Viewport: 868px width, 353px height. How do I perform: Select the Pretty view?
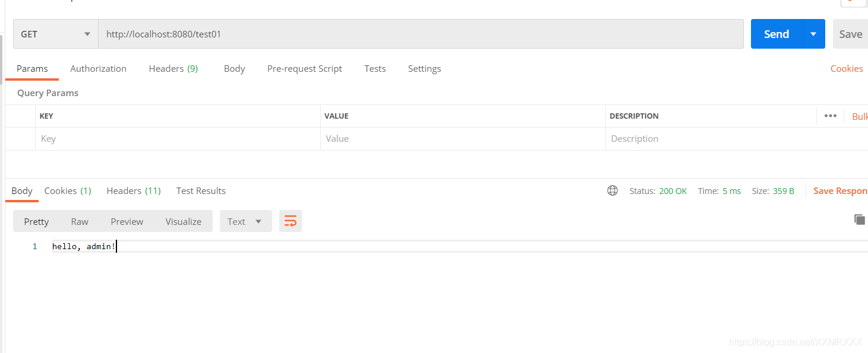pos(36,221)
